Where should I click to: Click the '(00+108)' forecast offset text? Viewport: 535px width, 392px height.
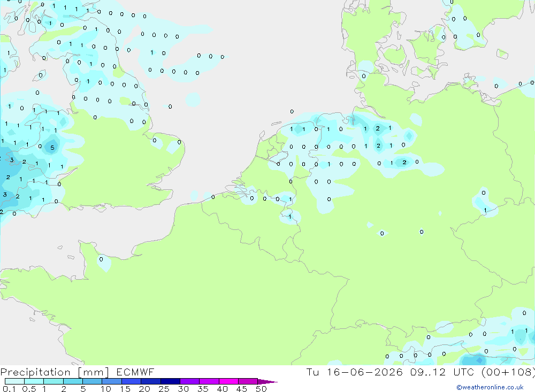[x=508, y=372]
